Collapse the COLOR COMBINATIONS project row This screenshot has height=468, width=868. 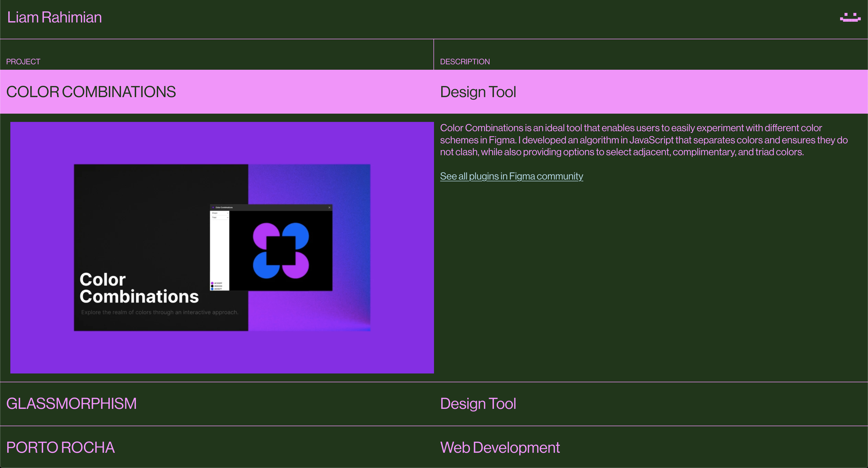coord(91,92)
